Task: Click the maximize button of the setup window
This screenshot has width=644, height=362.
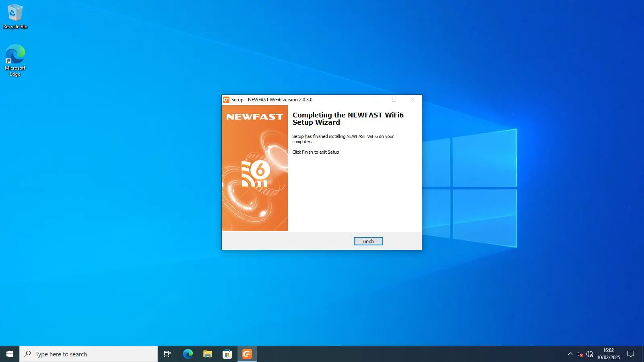Action: click(x=394, y=100)
